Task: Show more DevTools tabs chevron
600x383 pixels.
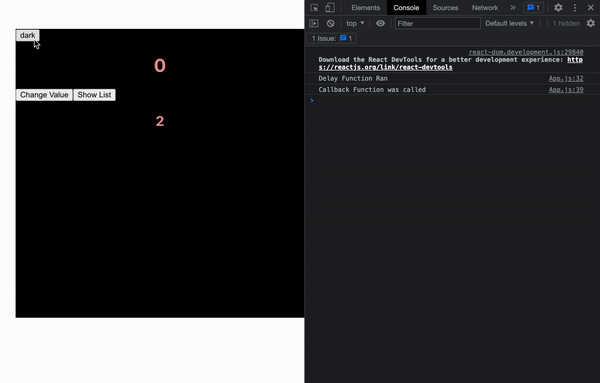Action: click(x=513, y=8)
